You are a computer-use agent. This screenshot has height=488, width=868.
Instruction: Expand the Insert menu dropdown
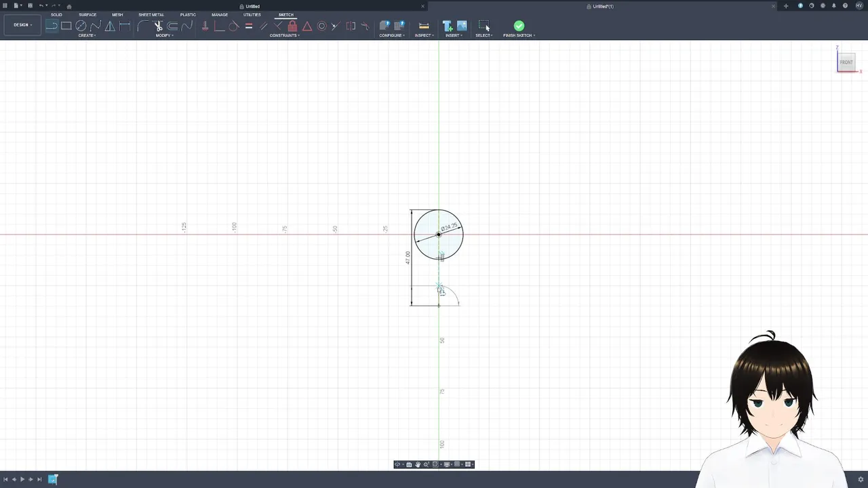click(453, 35)
